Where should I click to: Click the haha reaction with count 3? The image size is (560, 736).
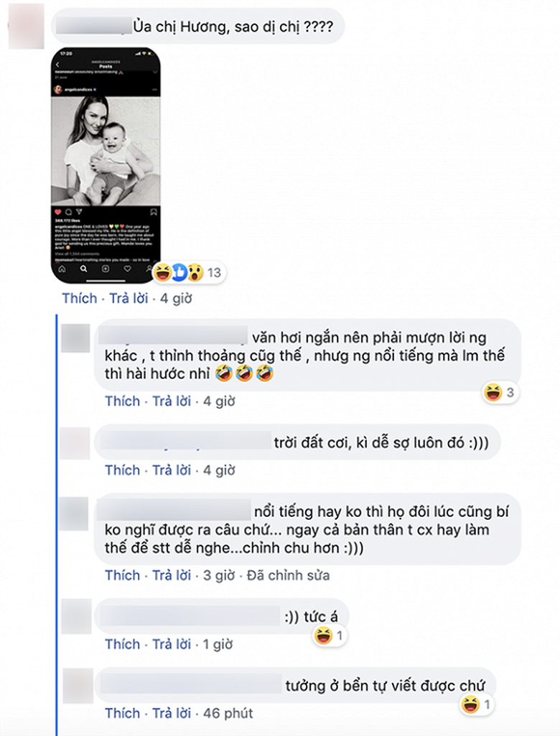[500, 392]
